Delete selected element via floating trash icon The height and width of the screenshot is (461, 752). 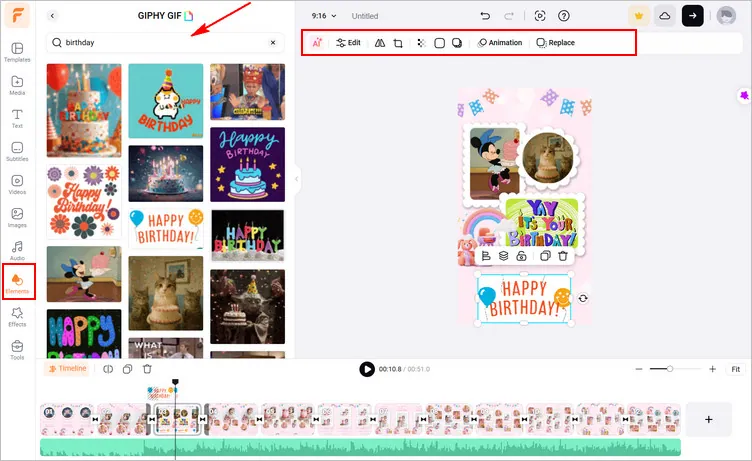pyautogui.click(x=563, y=256)
